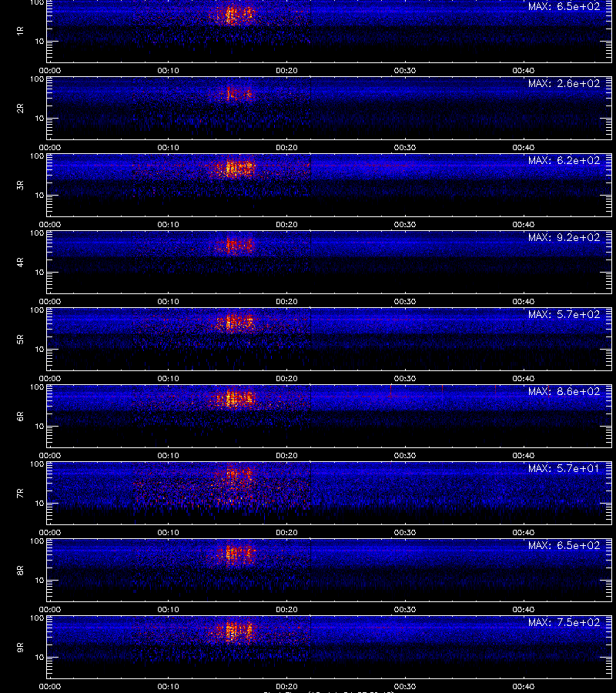Click the y-axis 10 label of panel 9R

pyautogui.click(x=40, y=658)
